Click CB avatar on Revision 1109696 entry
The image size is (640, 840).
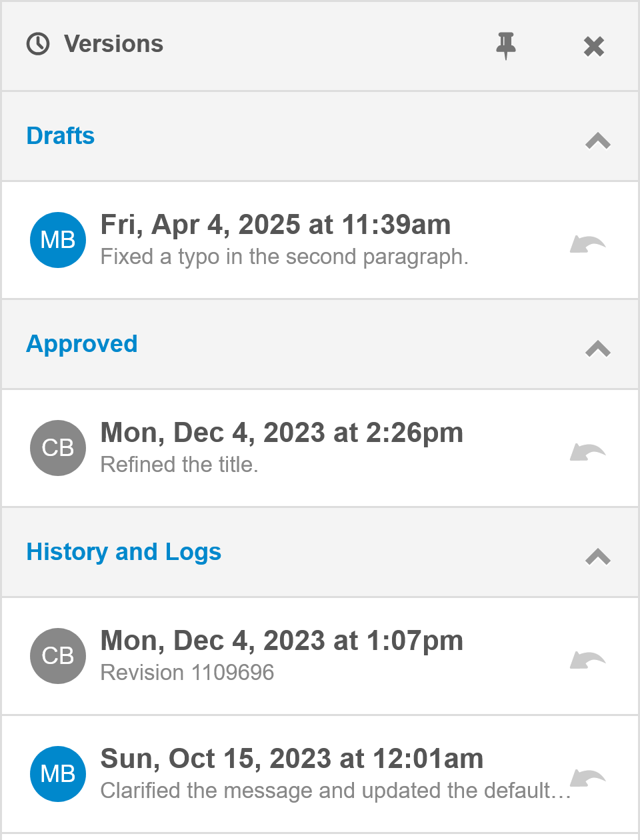(x=58, y=656)
